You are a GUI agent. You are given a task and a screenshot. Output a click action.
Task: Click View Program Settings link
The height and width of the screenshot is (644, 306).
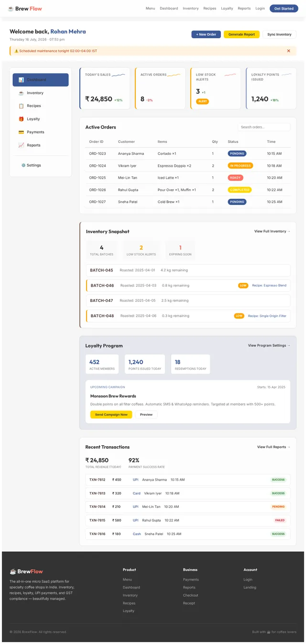coord(269,345)
